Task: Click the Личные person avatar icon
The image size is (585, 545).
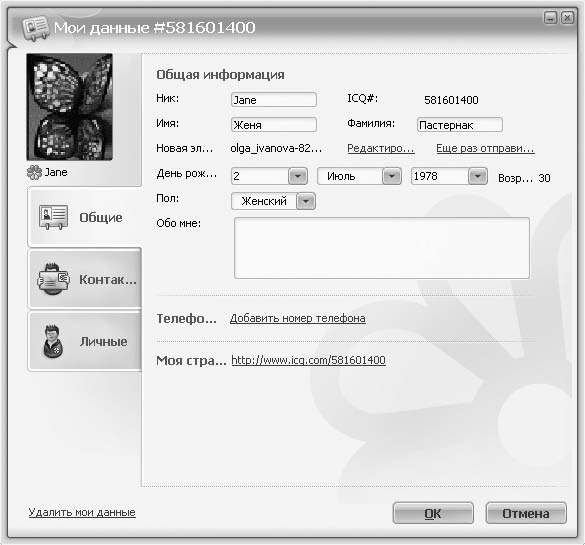Action: coord(53,341)
